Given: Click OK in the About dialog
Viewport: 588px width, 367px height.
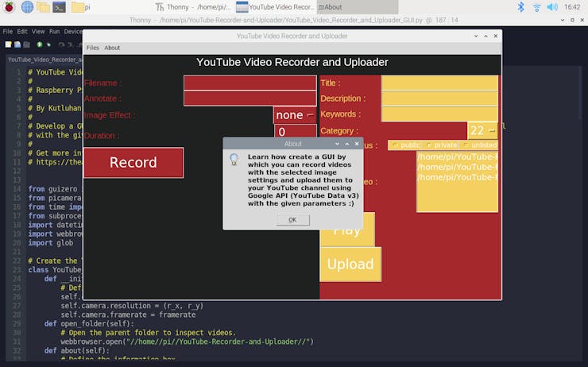Looking at the screenshot, I should 293,220.
